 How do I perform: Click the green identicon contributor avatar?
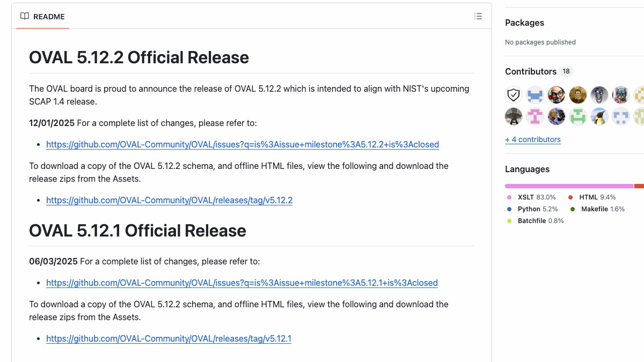[578, 116]
